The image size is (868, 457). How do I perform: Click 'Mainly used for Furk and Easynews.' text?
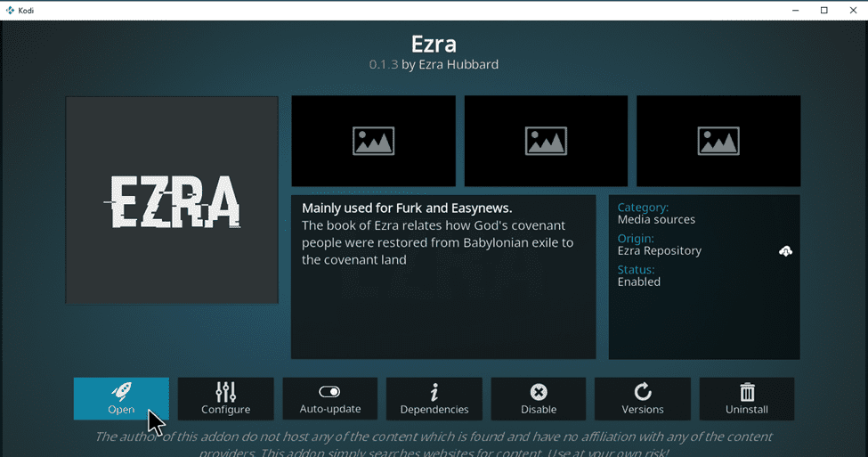pos(407,208)
